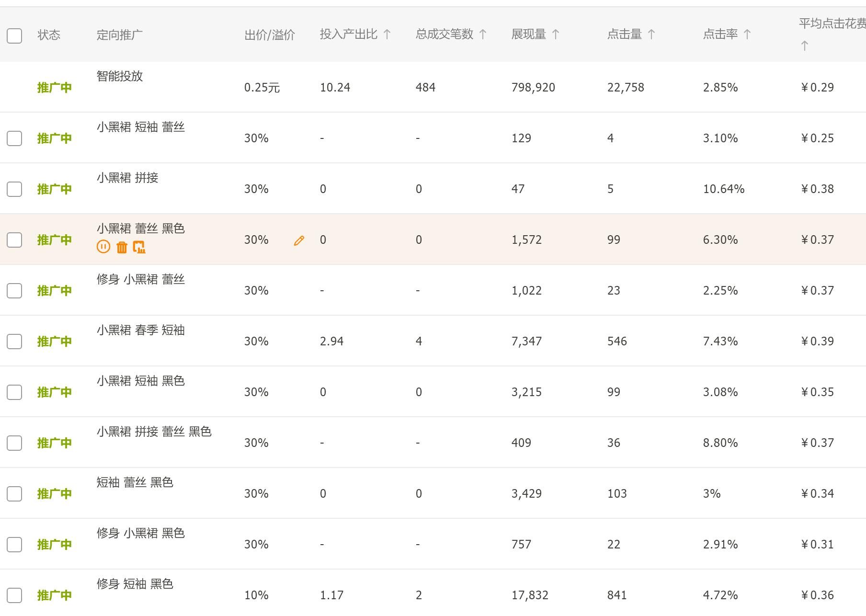This screenshot has height=616, width=866.
Task: Sort by 总成交笔数 arrow
Action: coord(483,34)
